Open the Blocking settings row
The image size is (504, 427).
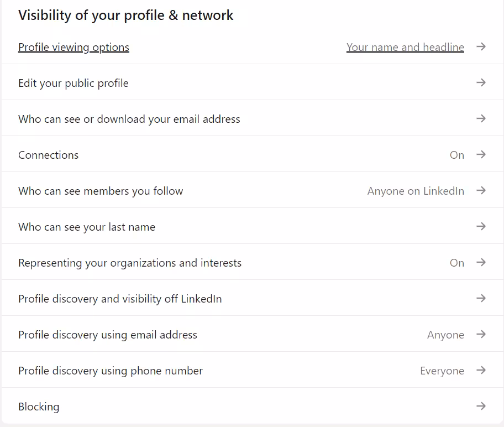(x=39, y=407)
